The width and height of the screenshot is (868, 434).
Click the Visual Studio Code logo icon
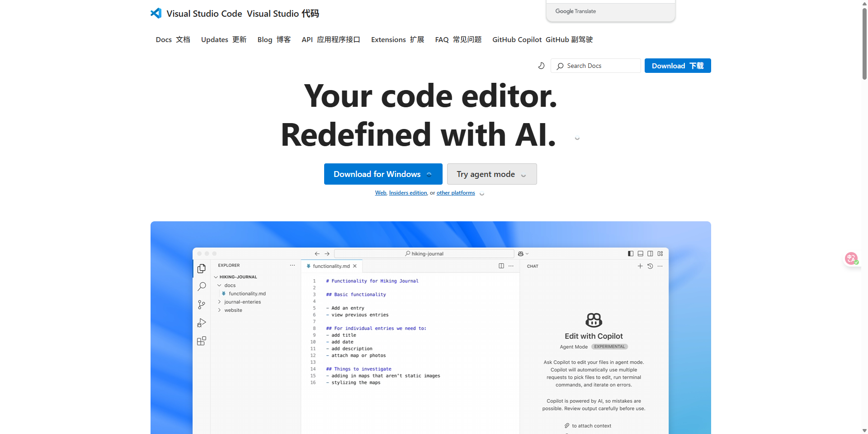156,13
